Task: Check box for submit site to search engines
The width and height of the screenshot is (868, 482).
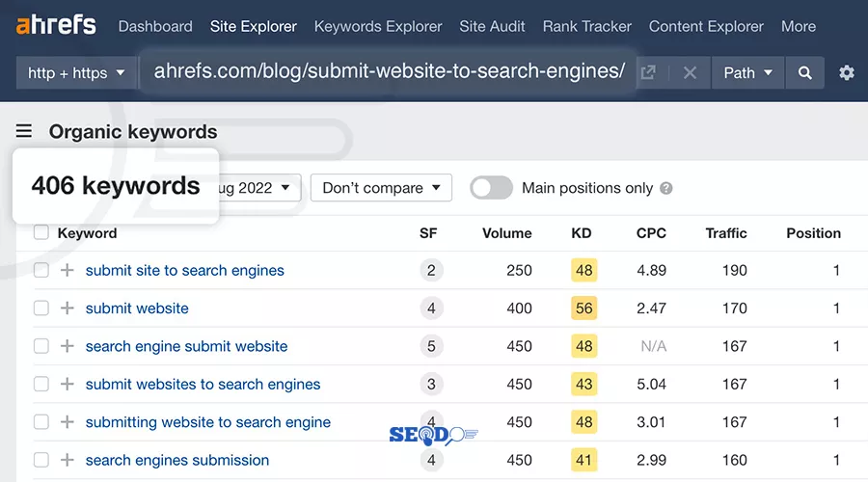Action: [41, 270]
